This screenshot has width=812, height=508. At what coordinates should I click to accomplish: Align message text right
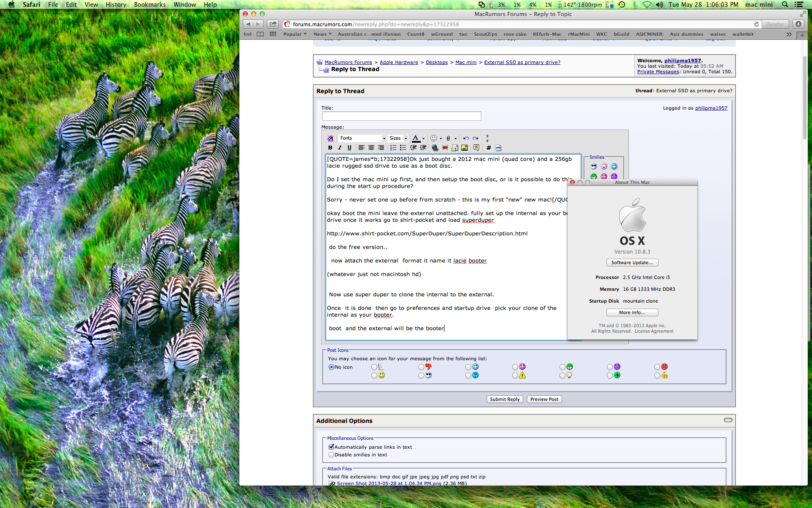coord(381,148)
